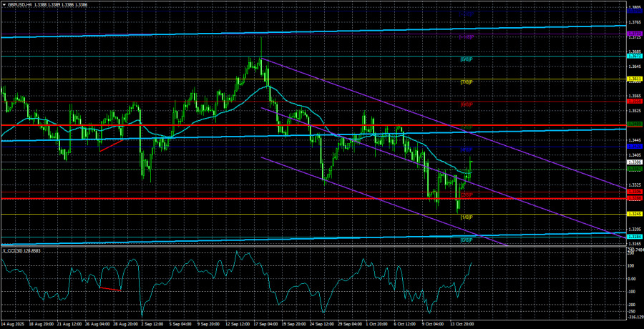Click the 2 Sep 12:00 time label

[x=155, y=324]
